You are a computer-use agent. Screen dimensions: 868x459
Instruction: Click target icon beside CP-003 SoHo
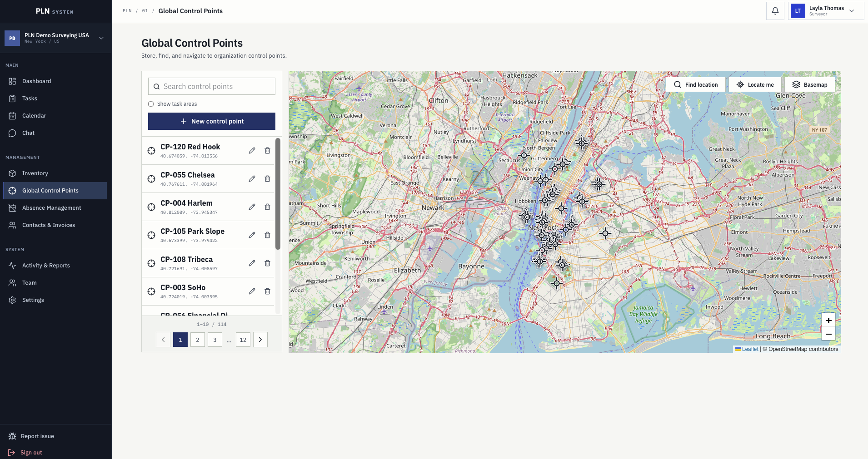click(x=151, y=291)
